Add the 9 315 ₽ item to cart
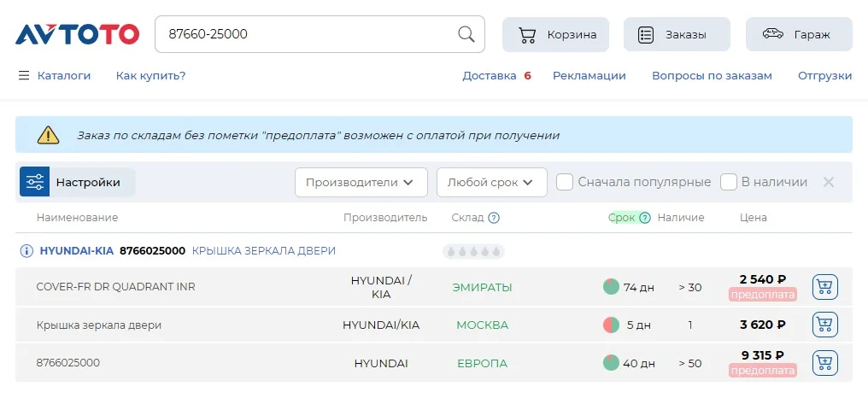 click(x=824, y=363)
